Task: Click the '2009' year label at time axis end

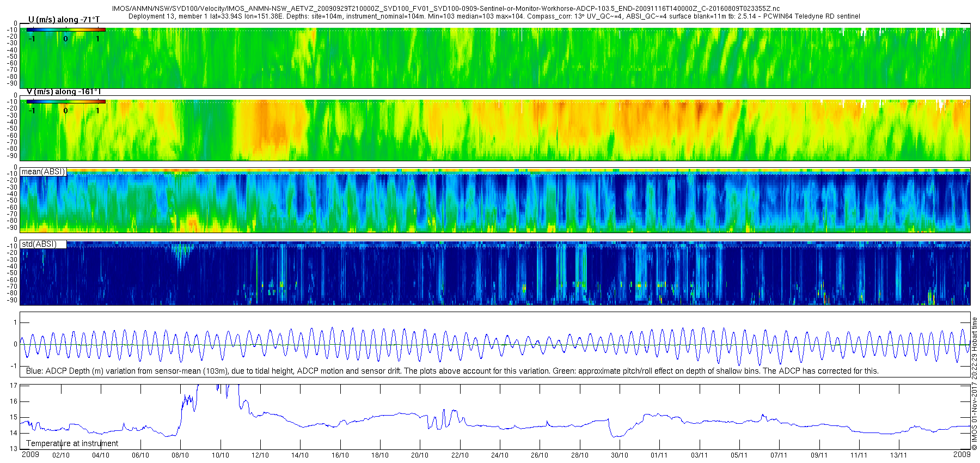Action: pyautogui.click(x=962, y=454)
